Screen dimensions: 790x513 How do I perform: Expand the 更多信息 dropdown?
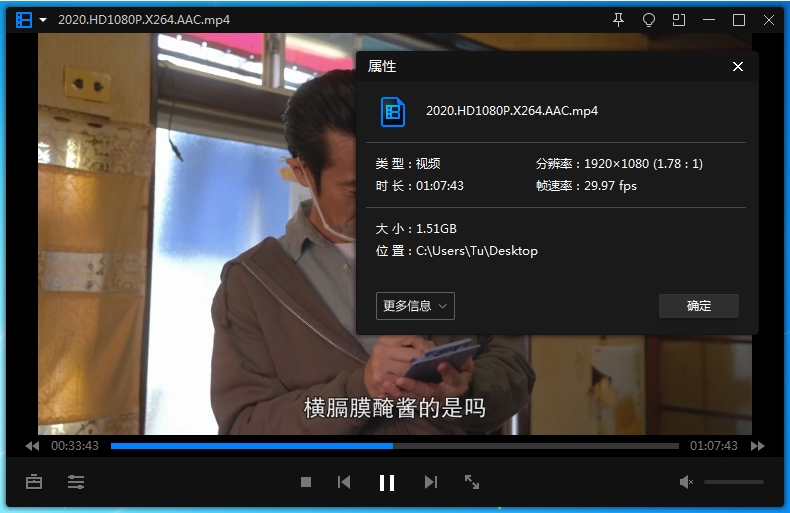tap(415, 306)
